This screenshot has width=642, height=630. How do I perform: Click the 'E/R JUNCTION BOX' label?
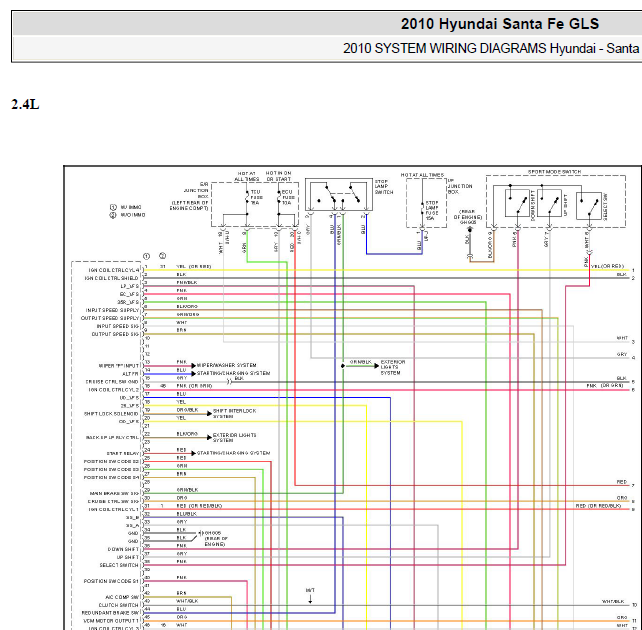click(x=196, y=190)
